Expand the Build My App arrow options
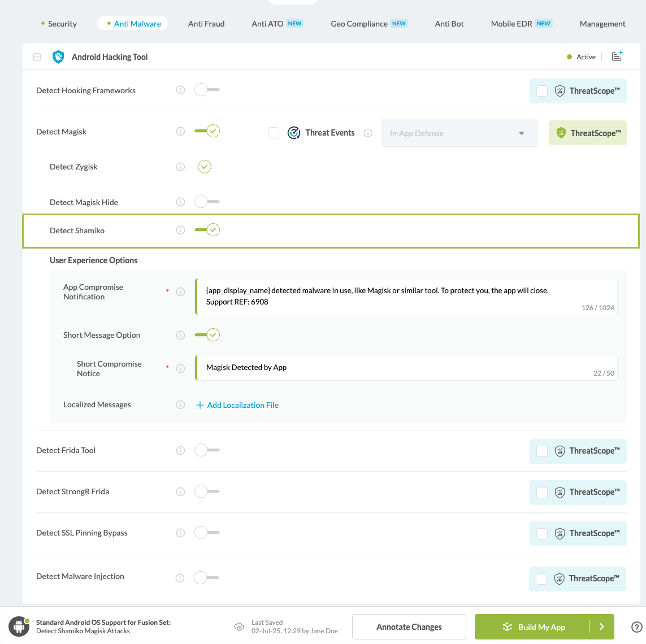This screenshot has width=646, height=644. (602, 626)
